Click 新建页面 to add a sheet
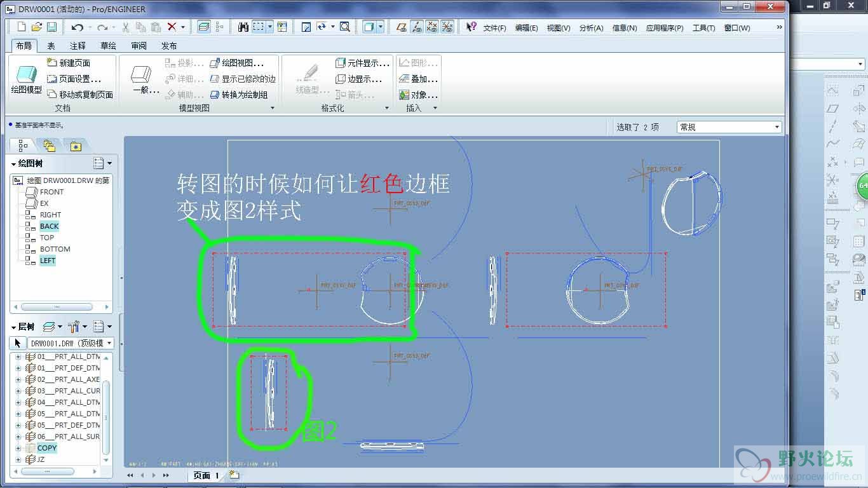Screen dimensions: 868x488 (69, 63)
